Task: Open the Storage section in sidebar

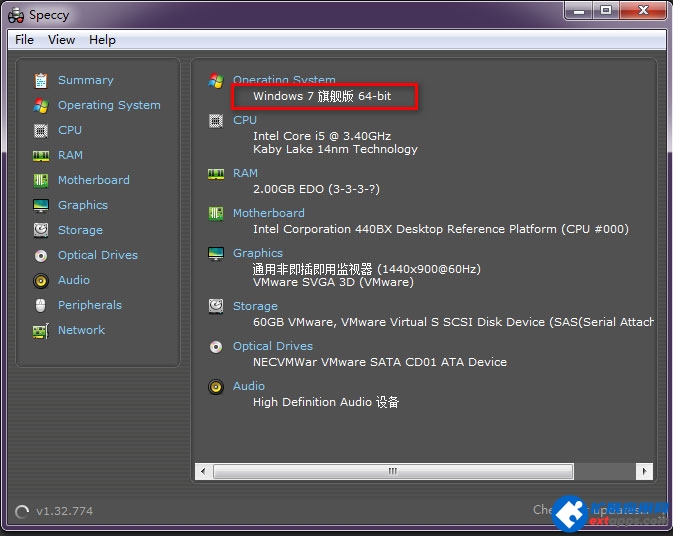Action: [x=80, y=230]
